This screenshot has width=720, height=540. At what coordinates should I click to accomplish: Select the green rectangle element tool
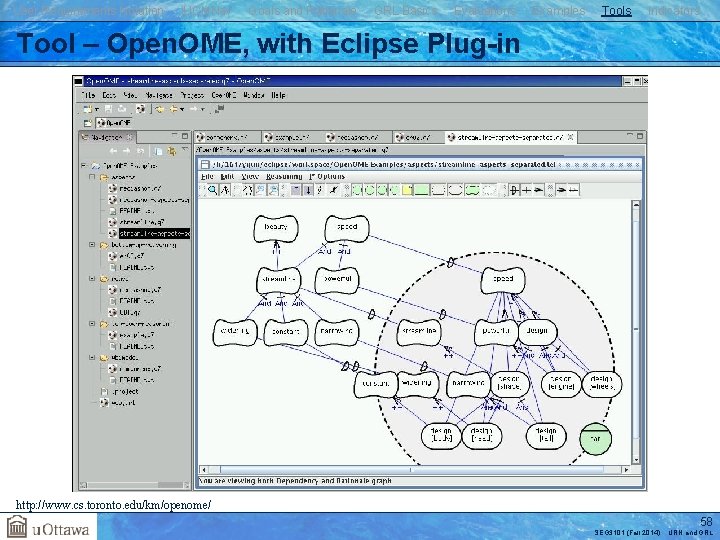click(422, 190)
